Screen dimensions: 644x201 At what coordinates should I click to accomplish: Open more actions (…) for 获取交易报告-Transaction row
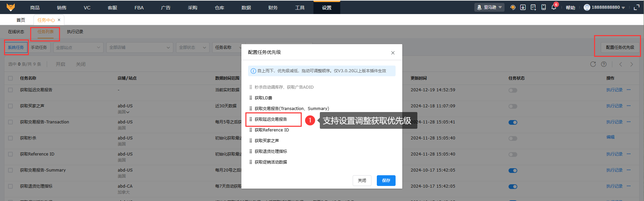(x=629, y=122)
